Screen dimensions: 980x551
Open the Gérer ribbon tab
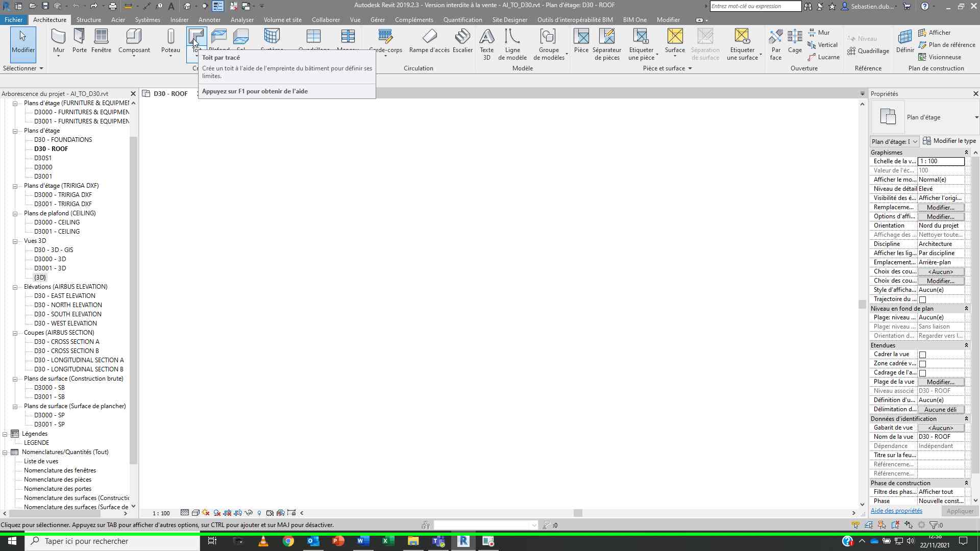click(378, 20)
